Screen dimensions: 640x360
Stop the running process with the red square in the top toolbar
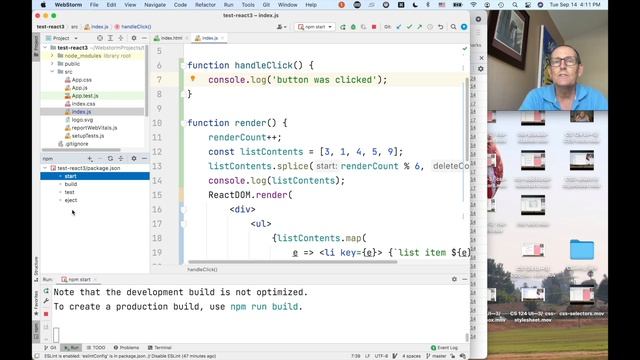click(x=374, y=27)
